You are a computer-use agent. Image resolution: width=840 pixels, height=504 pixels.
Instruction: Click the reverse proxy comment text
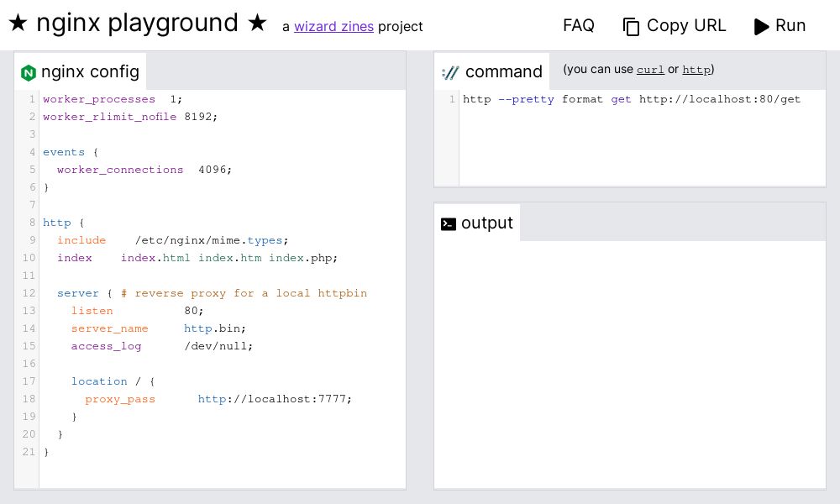(x=244, y=293)
